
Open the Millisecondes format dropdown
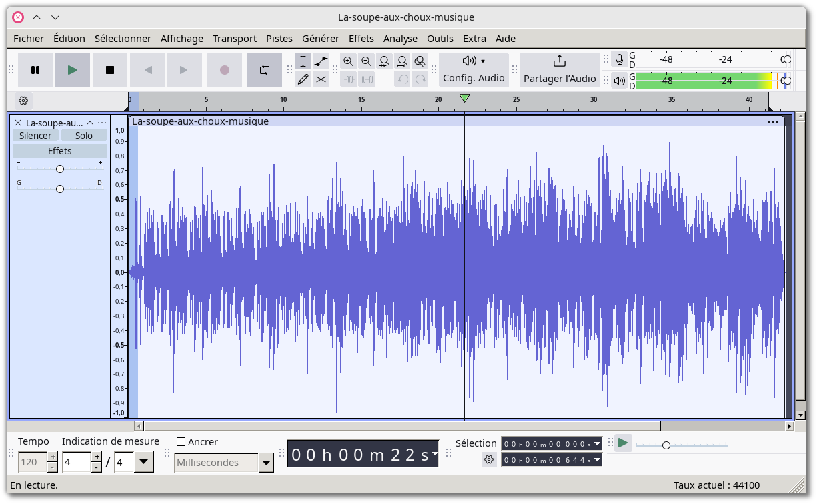click(x=266, y=463)
